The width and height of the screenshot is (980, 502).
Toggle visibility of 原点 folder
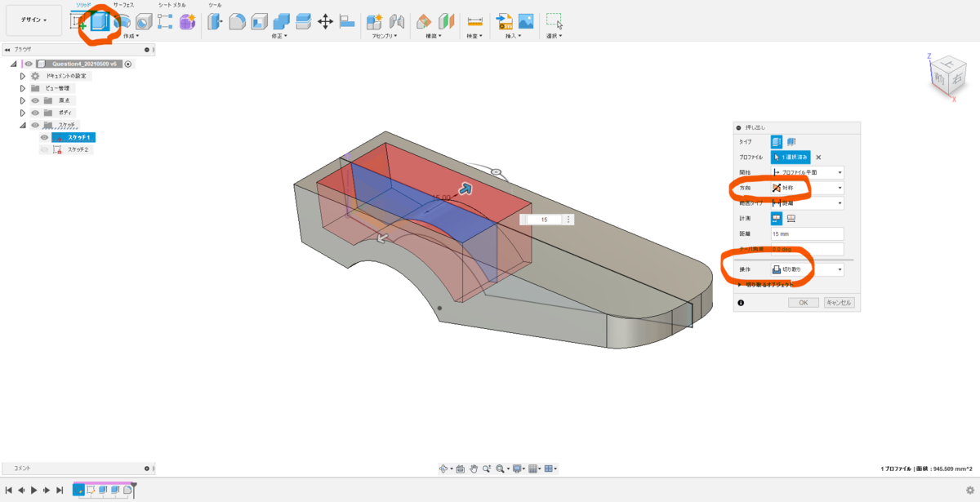35,100
